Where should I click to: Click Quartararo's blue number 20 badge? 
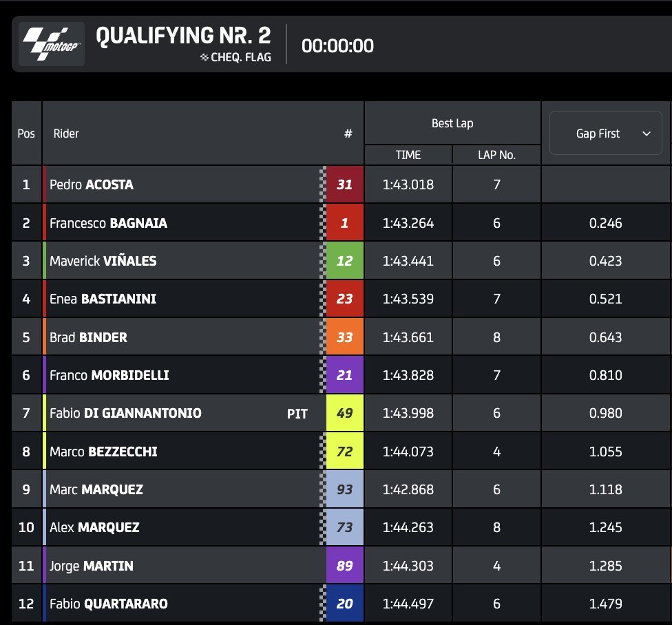344,604
